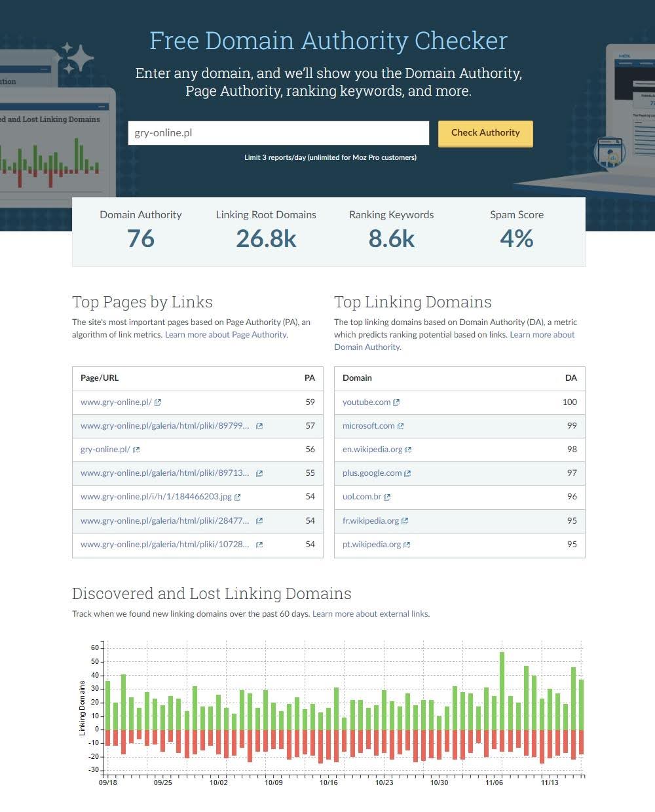Open the en.wikipedia.org domain link
Screen dimensions: 655x812
pyautogui.click(x=372, y=450)
